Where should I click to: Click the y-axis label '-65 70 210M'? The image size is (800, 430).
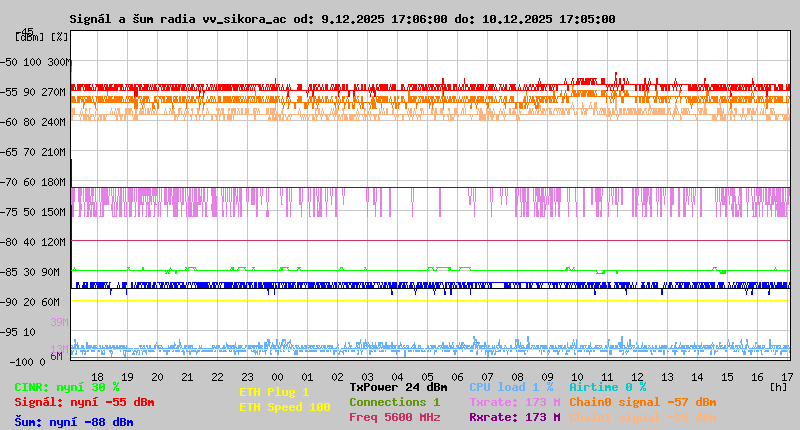(x=33, y=152)
